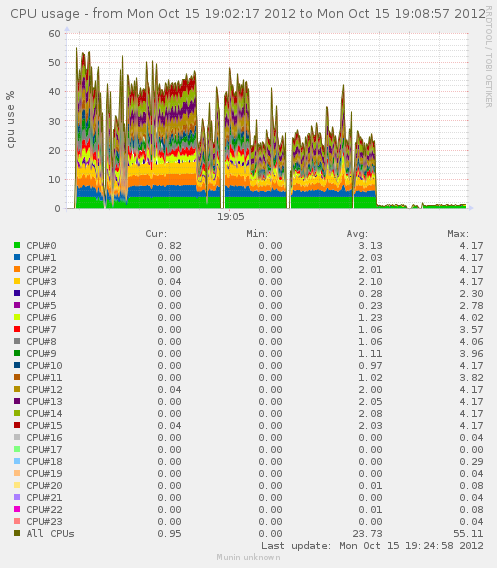This screenshot has height=568, width=497.
Task: Click the red CPU#7 legend swatch
Action: pyautogui.click(x=17, y=329)
